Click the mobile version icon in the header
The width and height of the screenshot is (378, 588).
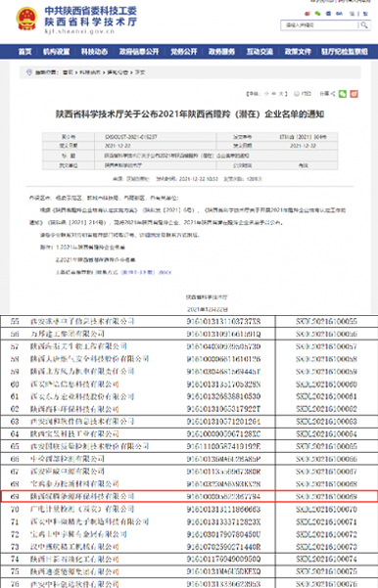point(328,14)
